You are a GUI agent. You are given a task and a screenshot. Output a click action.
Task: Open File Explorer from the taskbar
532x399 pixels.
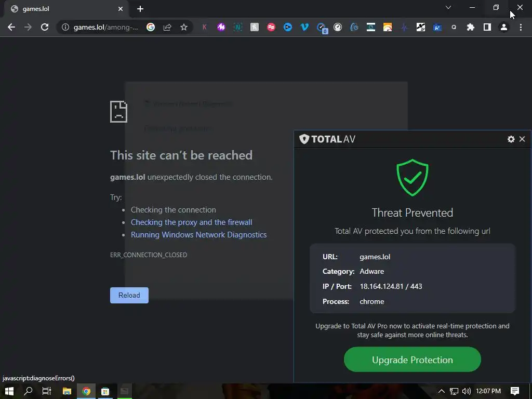67,391
